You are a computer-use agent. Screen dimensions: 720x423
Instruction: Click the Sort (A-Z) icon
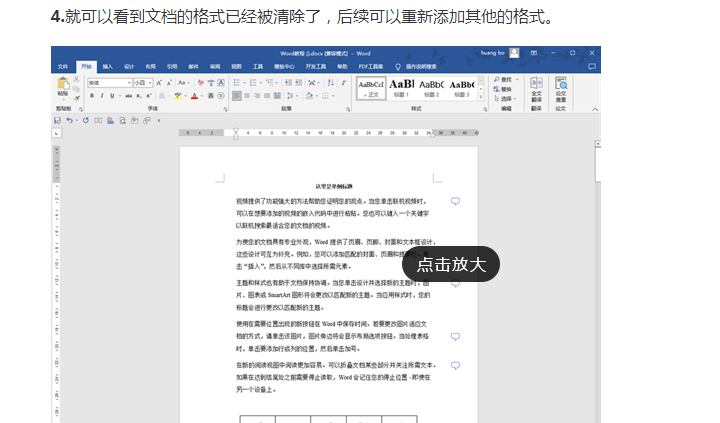pyautogui.click(x=331, y=83)
